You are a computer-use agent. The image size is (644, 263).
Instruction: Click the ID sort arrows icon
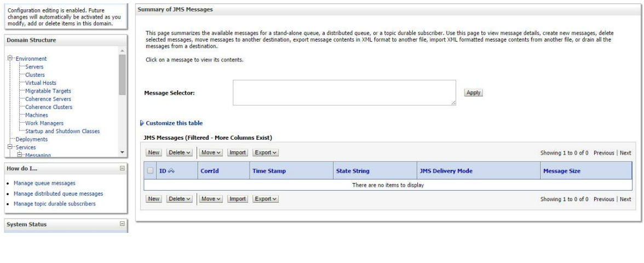click(x=171, y=171)
